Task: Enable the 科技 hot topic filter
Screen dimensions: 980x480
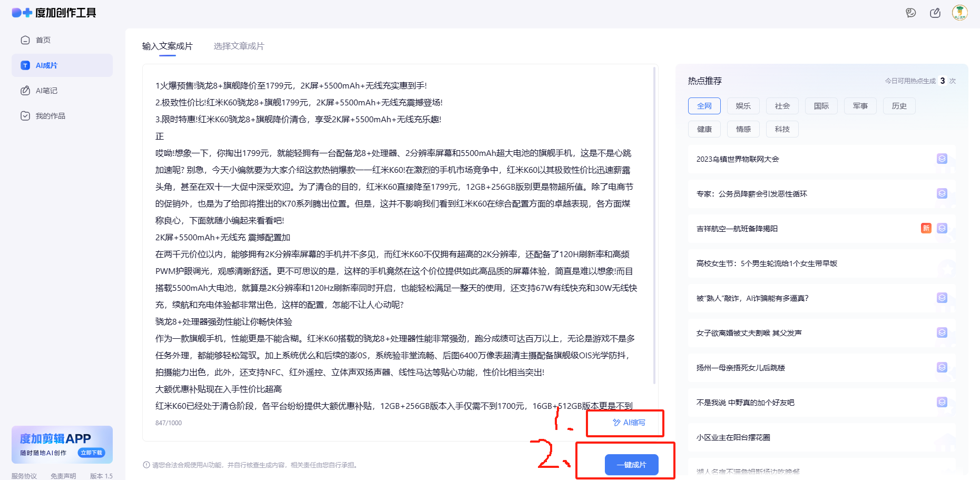Action: point(782,129)
